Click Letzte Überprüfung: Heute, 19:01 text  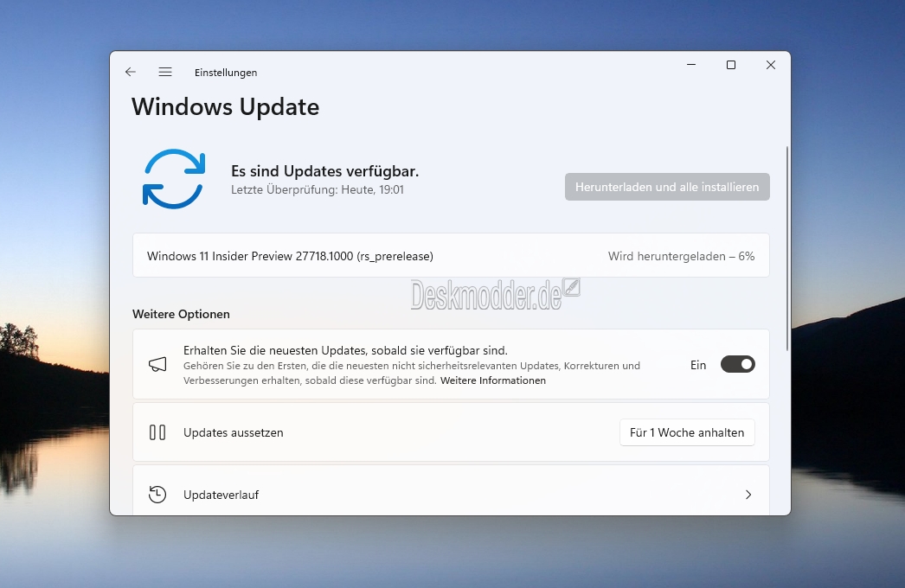point(318,190)
